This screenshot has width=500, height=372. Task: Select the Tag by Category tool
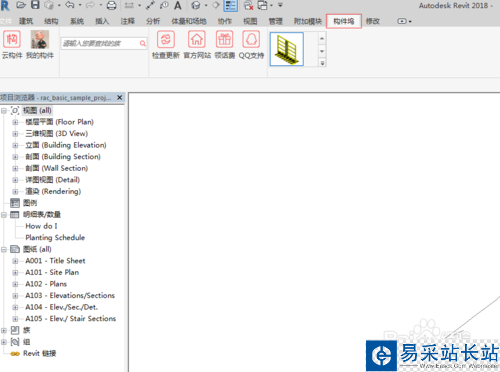coord(164,5)
